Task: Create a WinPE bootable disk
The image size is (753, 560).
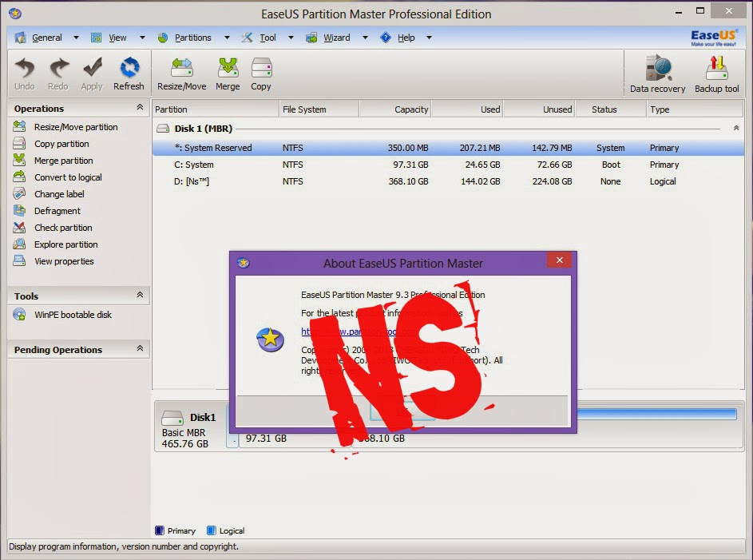Action: pyautogui.click(x=73, y=315)
